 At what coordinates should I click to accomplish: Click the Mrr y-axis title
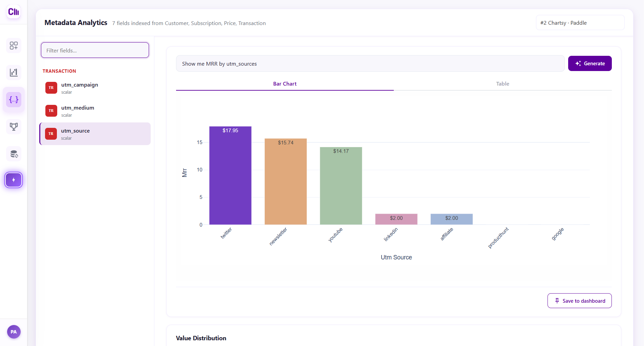tap(185, 173)
